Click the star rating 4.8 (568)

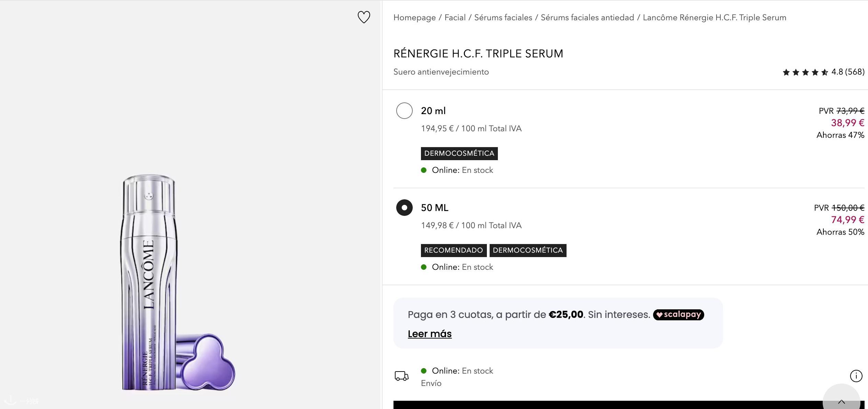pyautogui.click(x=823, y=72)
